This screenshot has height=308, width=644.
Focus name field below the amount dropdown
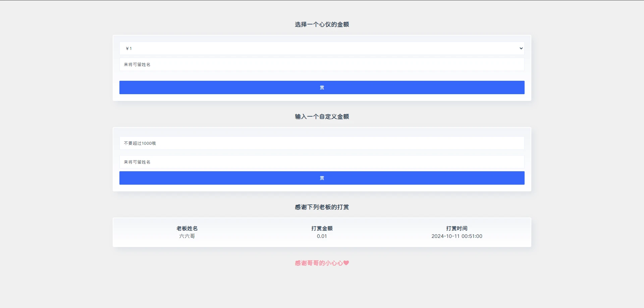pos(321,64)
